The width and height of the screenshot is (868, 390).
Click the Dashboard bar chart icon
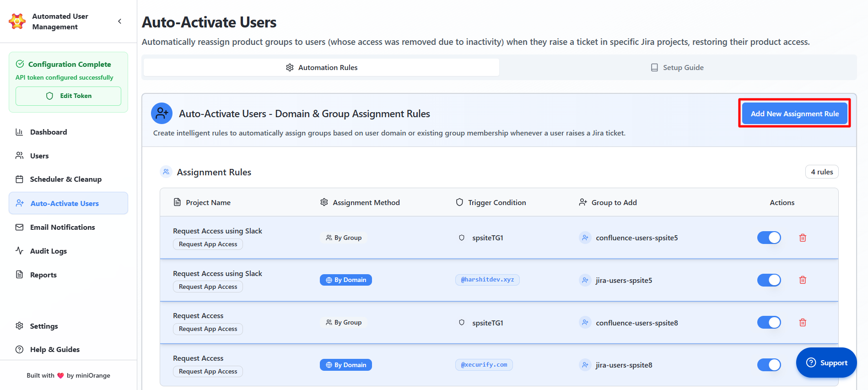(x=19, y=132)
